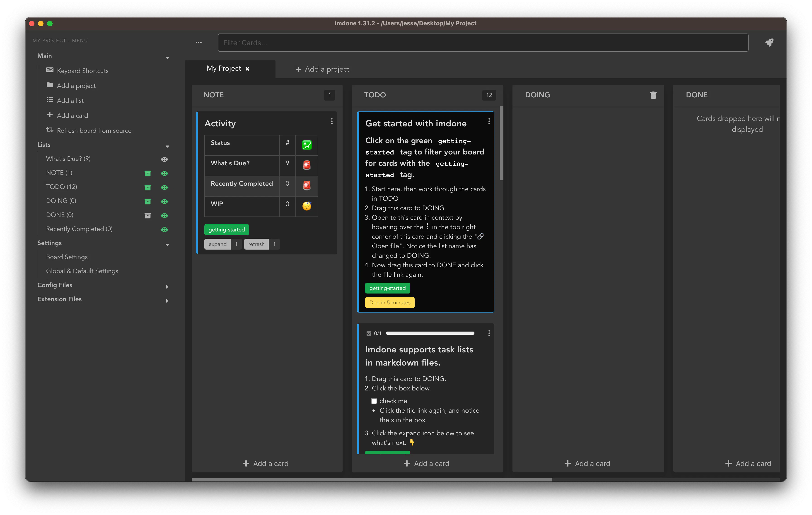Click the archive icon on the DONE list row
This screenshot has height=515, width=812.
pyautogui.click(x=148, y=216)
